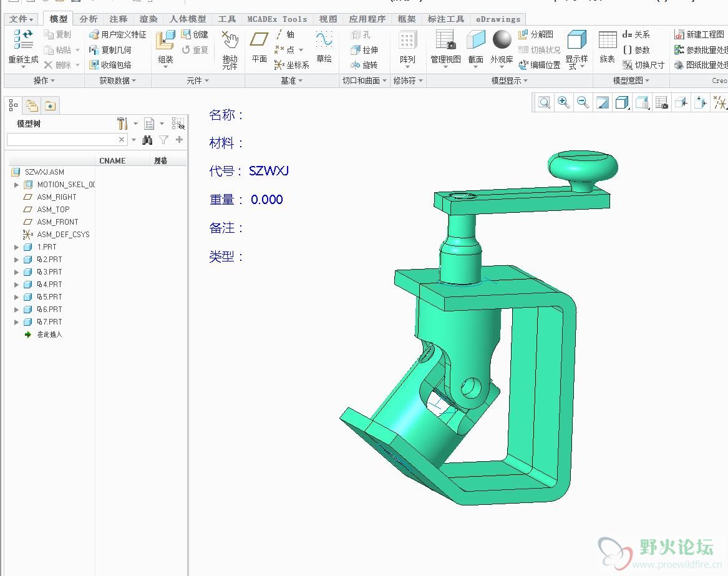Select the Coordinate System (坐标系) tool
728x576 pixels.
coord(291,65)
